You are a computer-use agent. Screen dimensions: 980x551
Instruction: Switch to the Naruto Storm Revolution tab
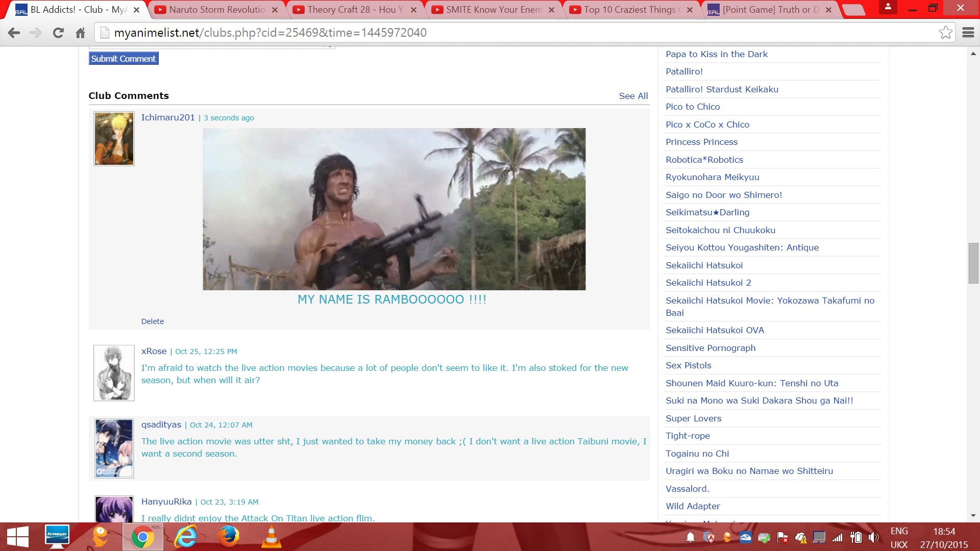pos(217,10)
